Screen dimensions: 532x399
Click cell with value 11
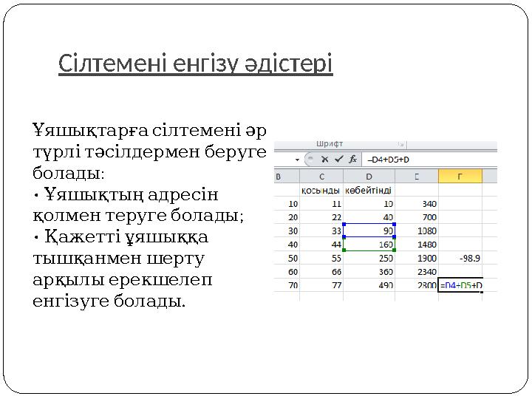point(321,204)
